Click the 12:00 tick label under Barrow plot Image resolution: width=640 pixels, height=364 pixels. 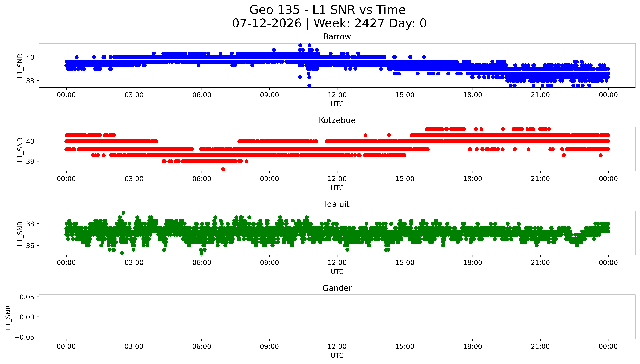(337, 95)
